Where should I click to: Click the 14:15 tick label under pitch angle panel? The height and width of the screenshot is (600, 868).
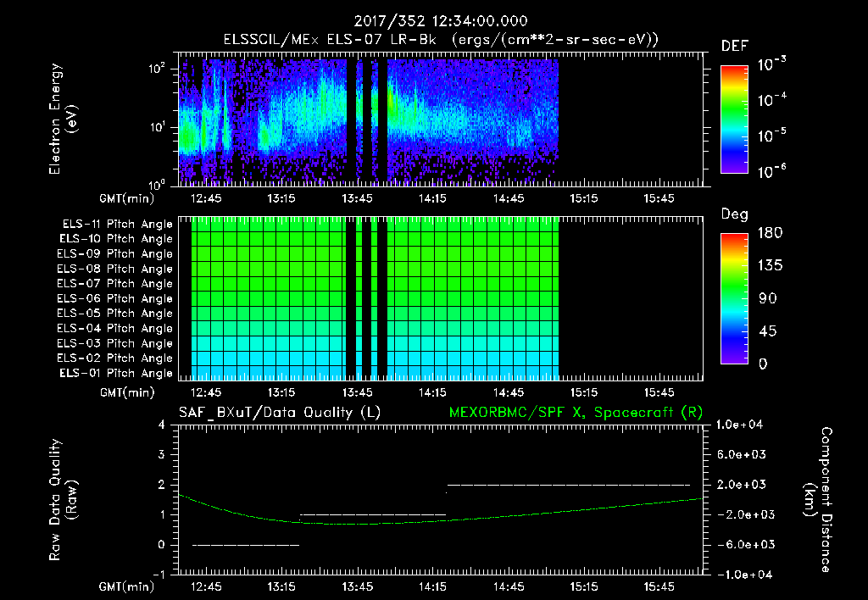click(432, 392)
